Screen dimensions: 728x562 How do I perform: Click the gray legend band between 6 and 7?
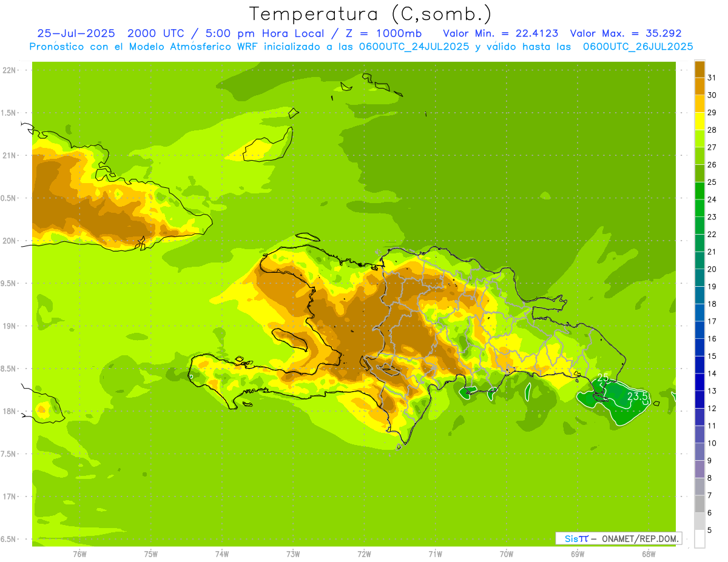(x=699, y=504)
